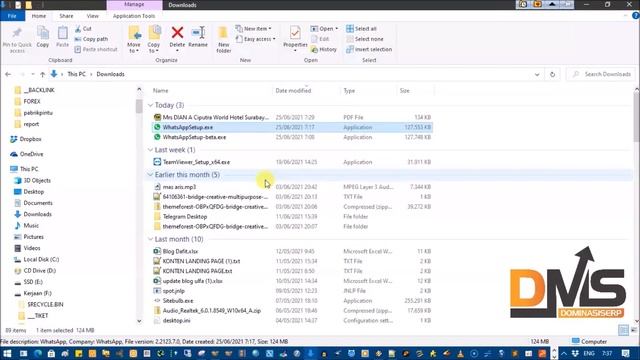The width and height of the screenshot is (640, 360).
Task: Click Copy path in Clipboard group
Action: (91, 39)
